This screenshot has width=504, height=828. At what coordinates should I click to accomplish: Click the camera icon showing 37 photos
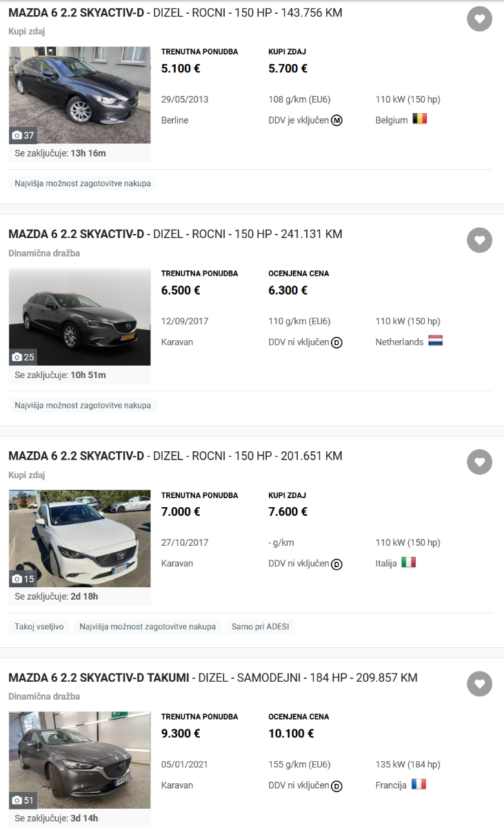[17, 135]
